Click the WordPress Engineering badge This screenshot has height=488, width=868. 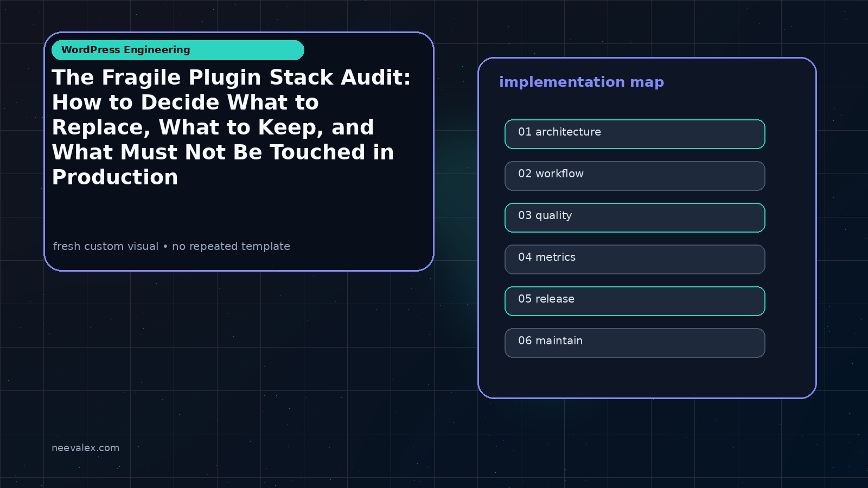click(178, 50)
